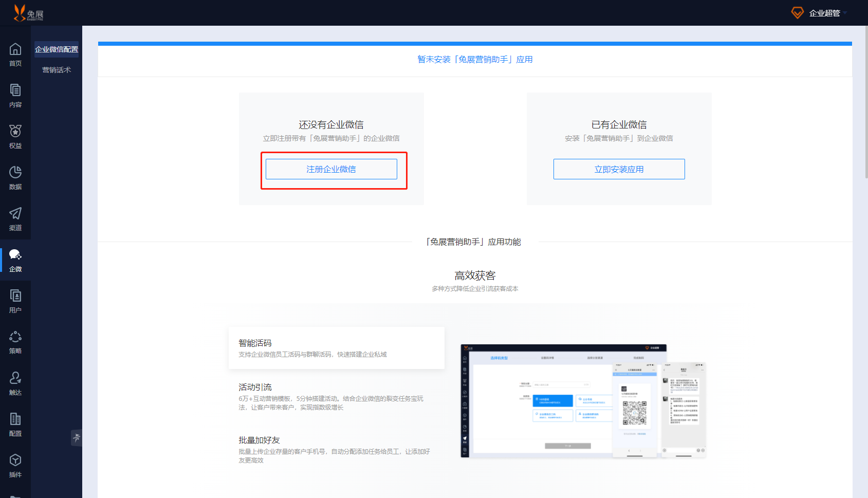This screenshot has height=498, width=868.
Task: Click the 安装「兔展营销助手」到企业微信 description
Action: 619,138
